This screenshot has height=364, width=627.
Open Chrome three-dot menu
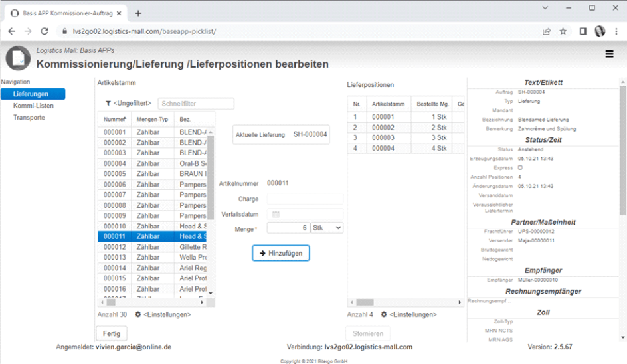pos(616,31)
